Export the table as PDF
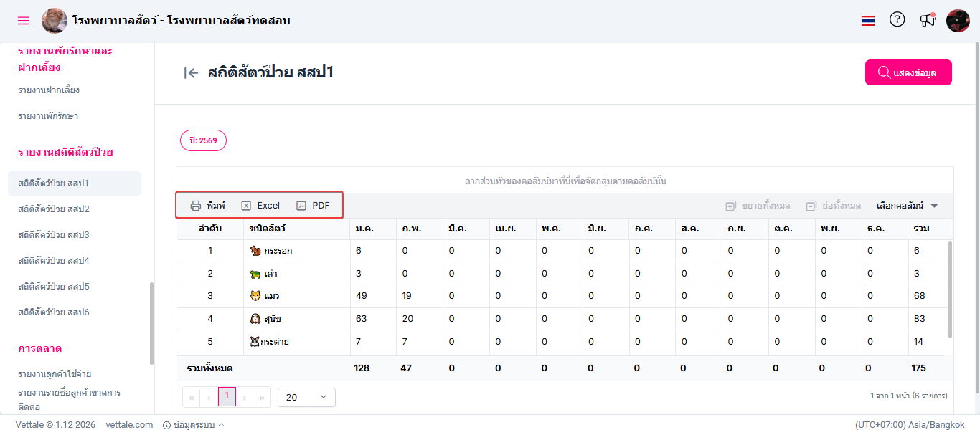The width and height of the screenshot is (980, 435). pos(314,206)
